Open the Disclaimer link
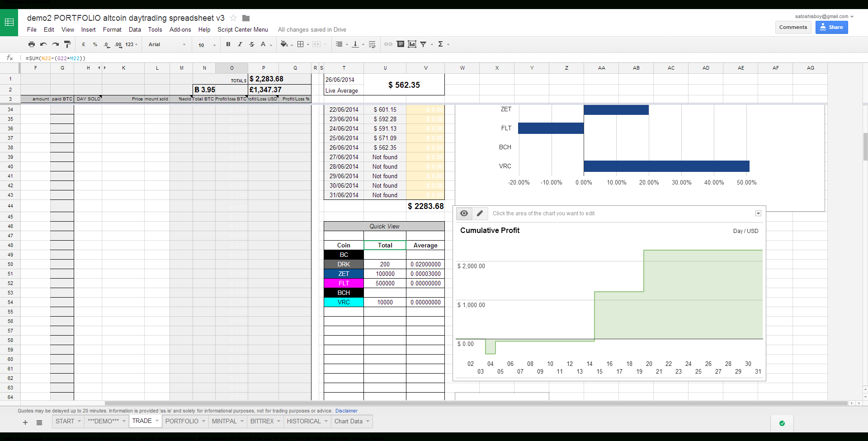Image resolution: width=868 pixels, height=441 pixels. click(346, 411)
